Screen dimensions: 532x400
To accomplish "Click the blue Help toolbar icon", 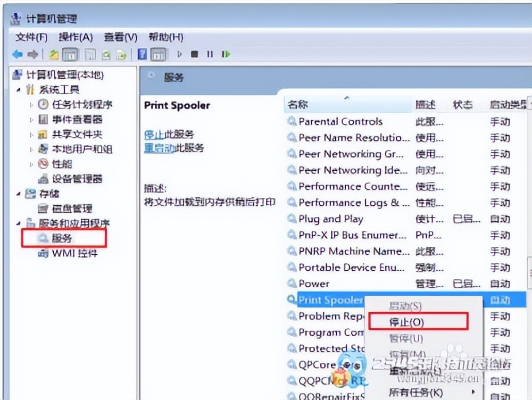I will click(x=142, y=54).
